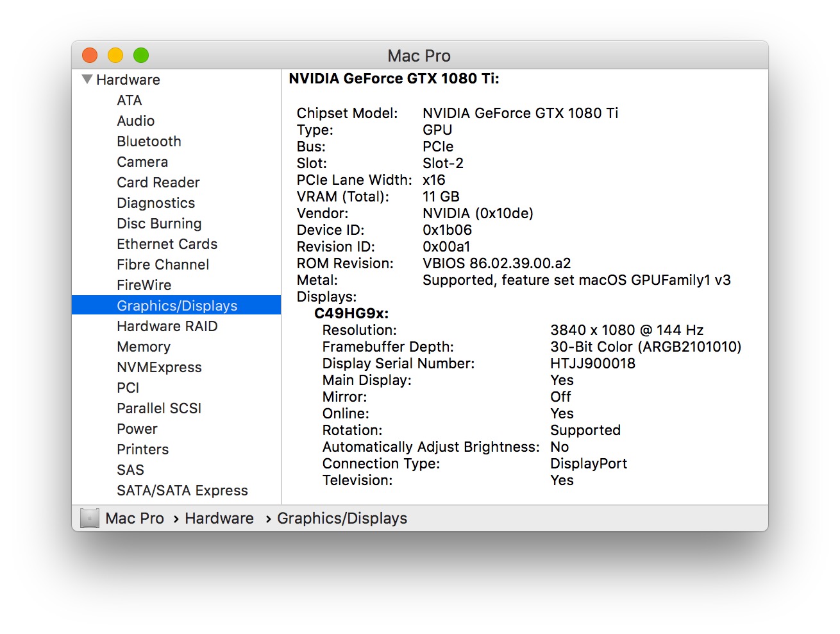Open the Fibre Channel section
The image size is (840, 634).
click(163, 265)
